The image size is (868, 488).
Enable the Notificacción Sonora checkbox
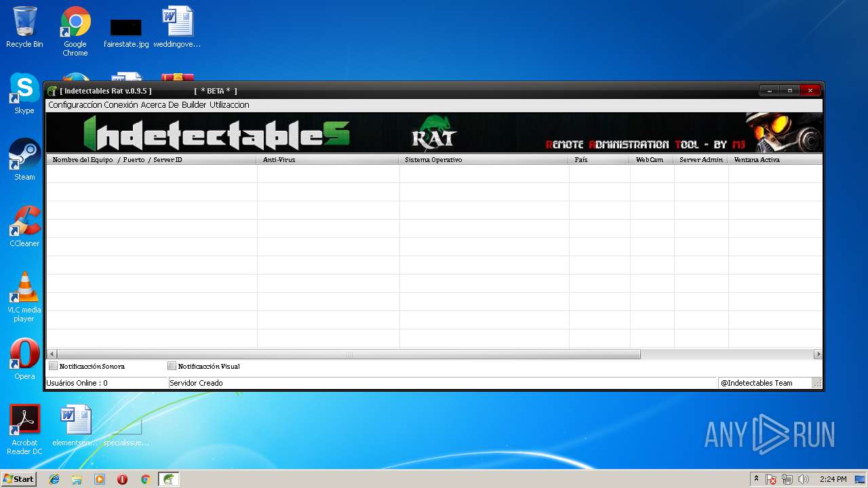click(54, 366)
